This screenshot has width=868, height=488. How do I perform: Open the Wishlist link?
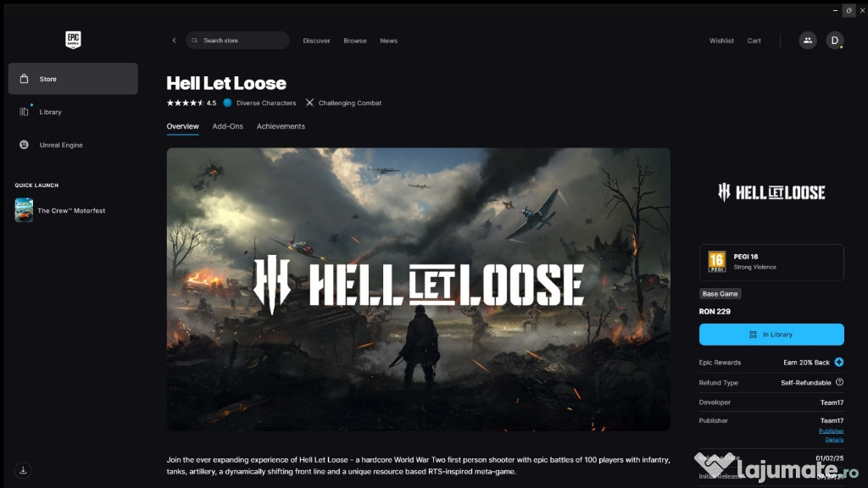721,41
